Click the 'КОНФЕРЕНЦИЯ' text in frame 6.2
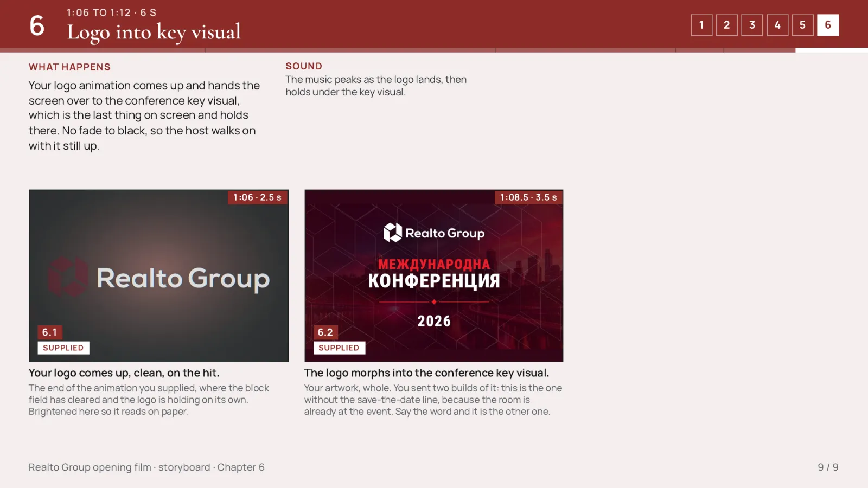 tap(434, 281)
